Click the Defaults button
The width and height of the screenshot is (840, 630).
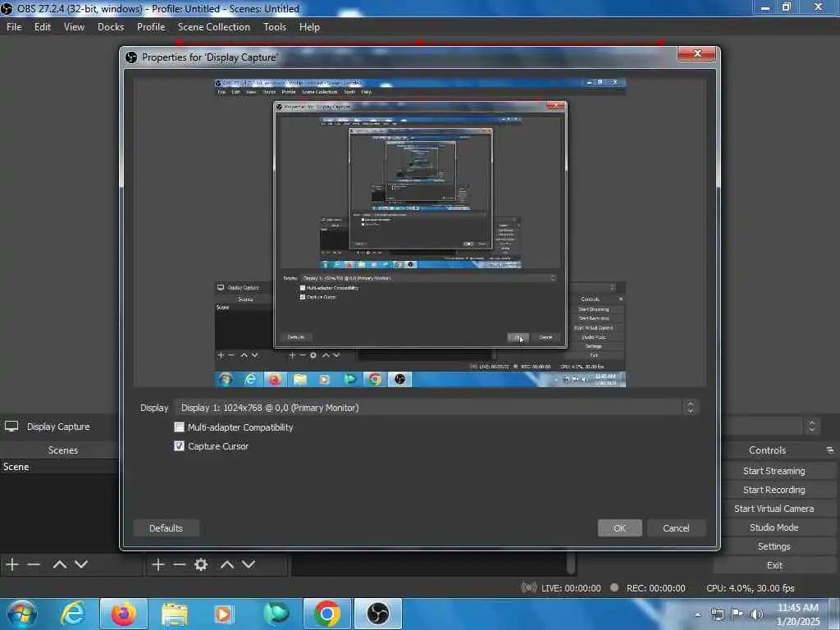tap(166, 528)
